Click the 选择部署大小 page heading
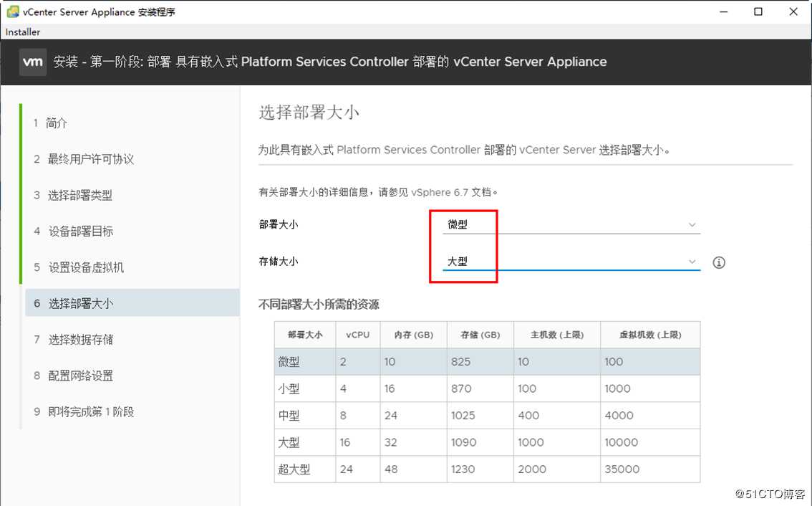 [309, 112]
